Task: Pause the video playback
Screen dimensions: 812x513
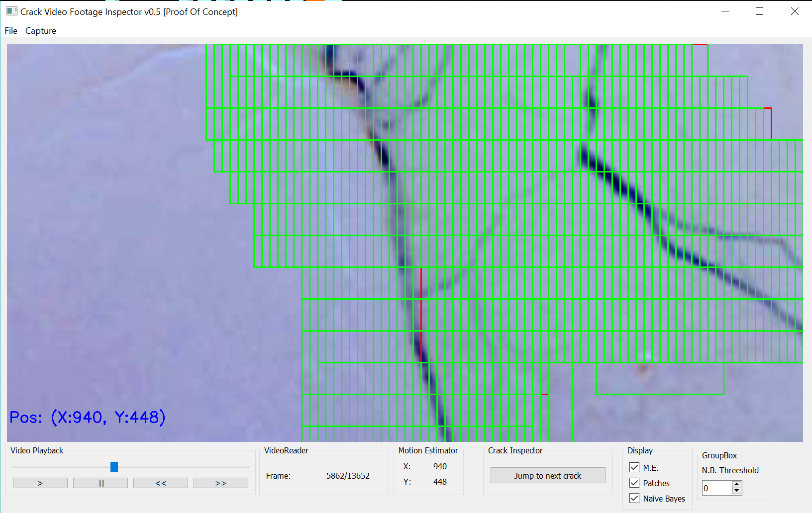Action: pos(101,483)
